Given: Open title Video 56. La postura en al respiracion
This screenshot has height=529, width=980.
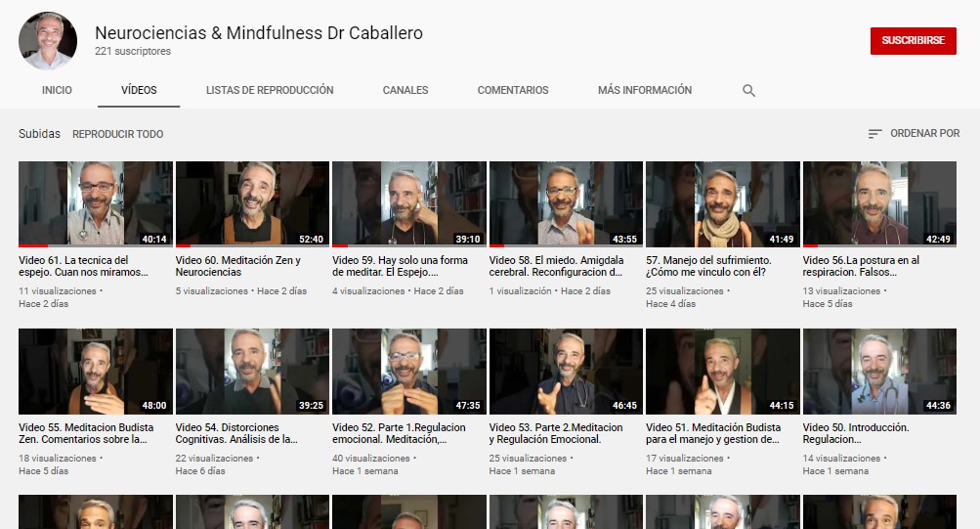Looking at the screenshot, I should click(x=861, y=266).
